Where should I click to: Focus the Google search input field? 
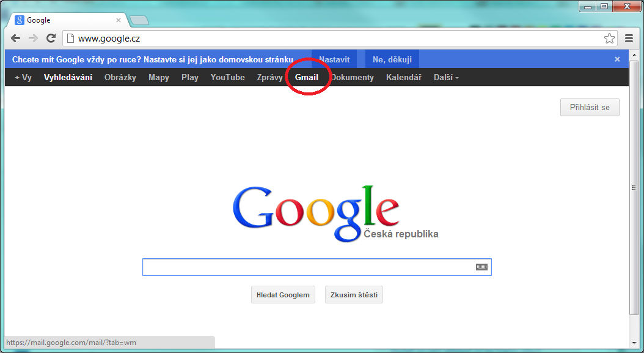[317, 267]
